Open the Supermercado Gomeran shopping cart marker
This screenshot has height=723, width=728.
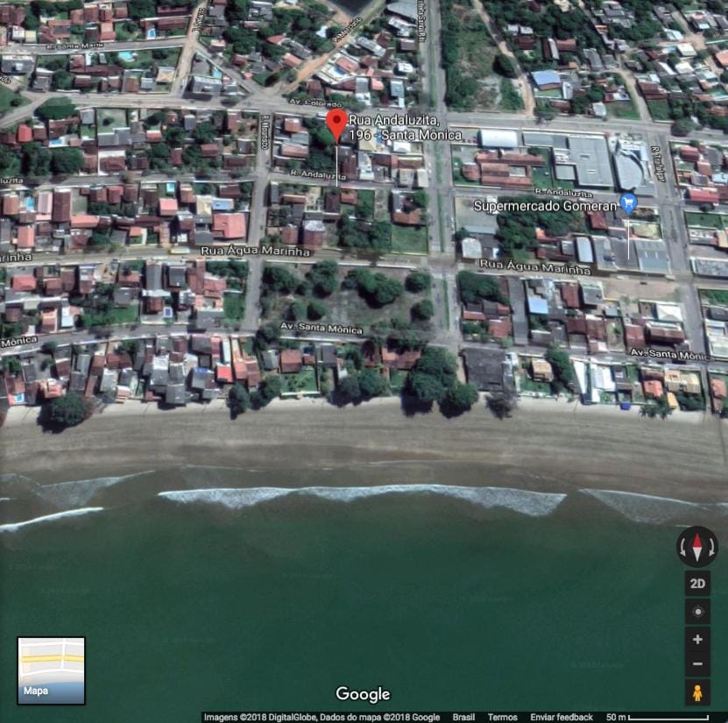coord(629,204)
